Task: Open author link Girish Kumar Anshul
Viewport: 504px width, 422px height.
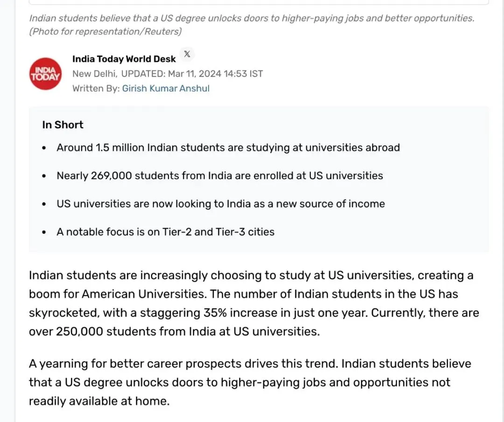Action: [x=166, y=88]
